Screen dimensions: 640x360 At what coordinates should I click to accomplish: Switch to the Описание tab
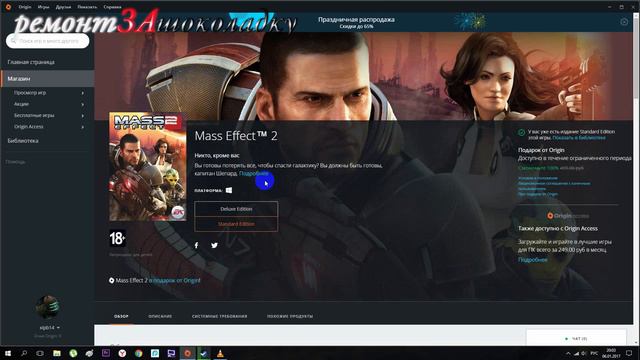(x=160, y=316)
